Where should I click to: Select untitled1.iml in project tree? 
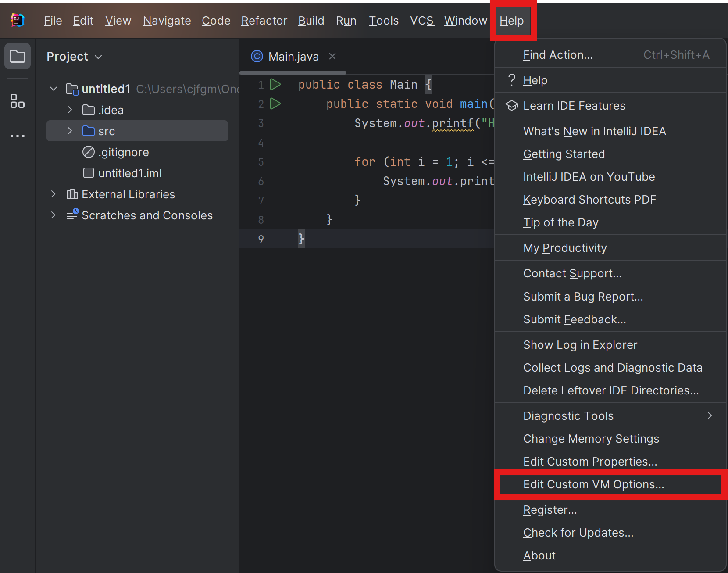pyautogui.click(x=130, y=173)
